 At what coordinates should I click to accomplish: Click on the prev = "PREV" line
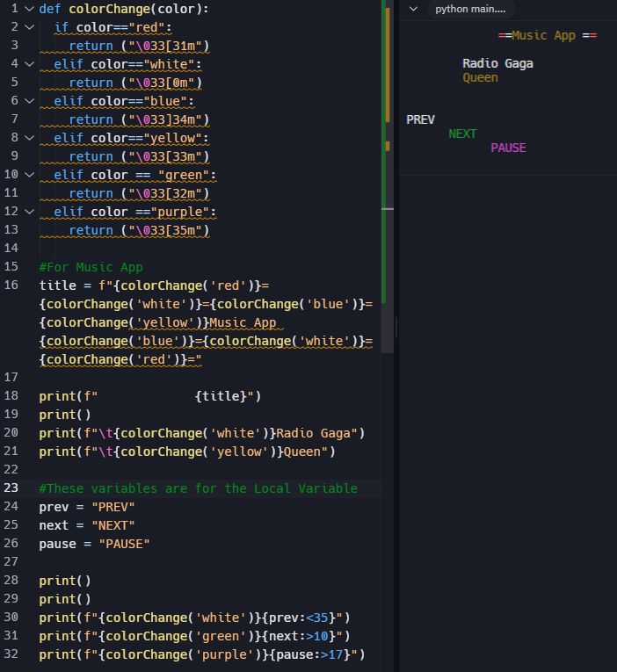(86, 507)
